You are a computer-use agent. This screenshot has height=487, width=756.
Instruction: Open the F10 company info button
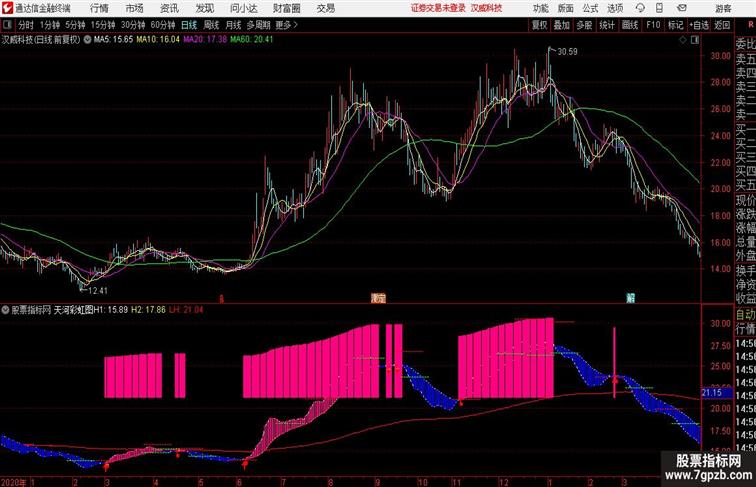coord(653,25)
